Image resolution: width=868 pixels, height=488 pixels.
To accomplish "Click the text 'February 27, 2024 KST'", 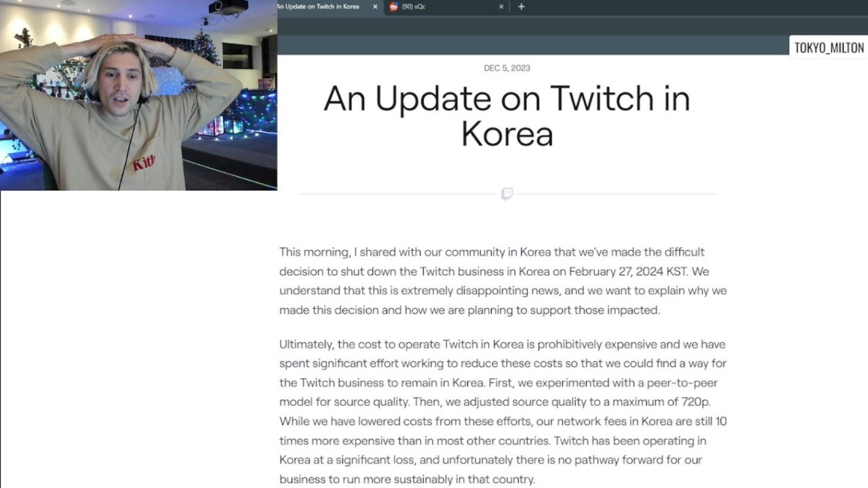I will tap(629, 272).
